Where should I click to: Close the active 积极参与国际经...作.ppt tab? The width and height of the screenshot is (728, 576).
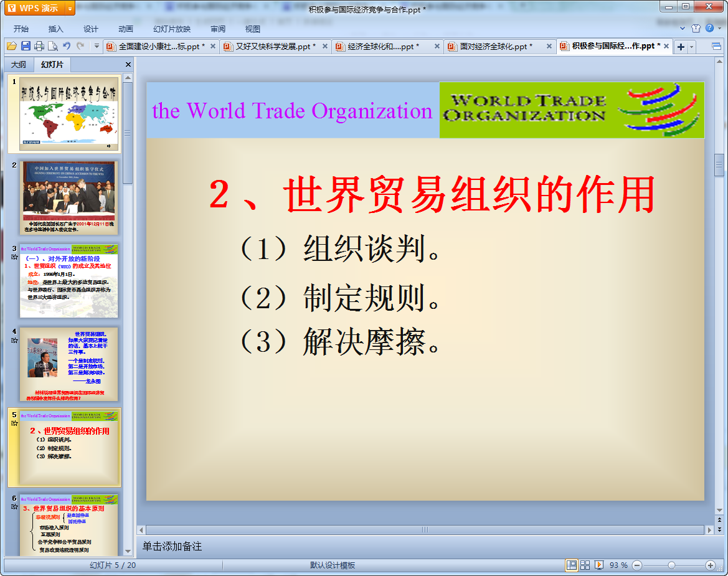(666, 46)
